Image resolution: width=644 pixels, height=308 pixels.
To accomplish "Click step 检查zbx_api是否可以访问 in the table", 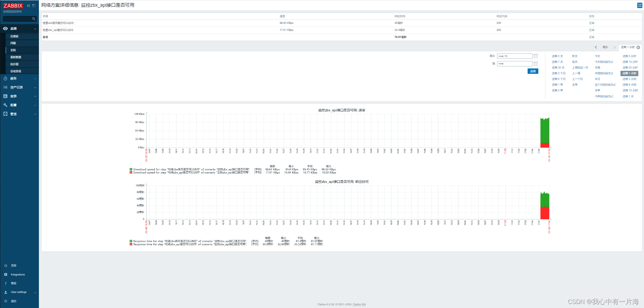I will (58, 30).
